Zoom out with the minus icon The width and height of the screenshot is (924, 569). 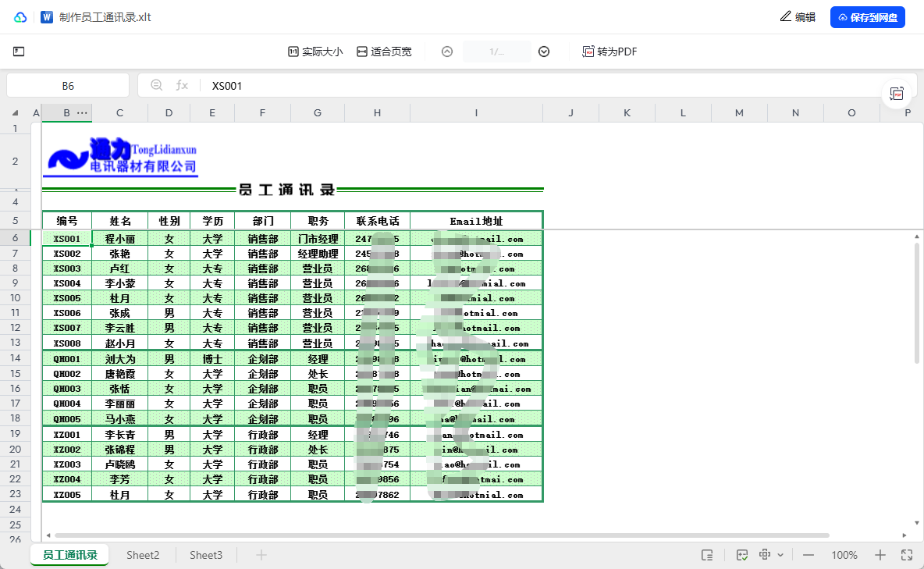click(808, 555)
